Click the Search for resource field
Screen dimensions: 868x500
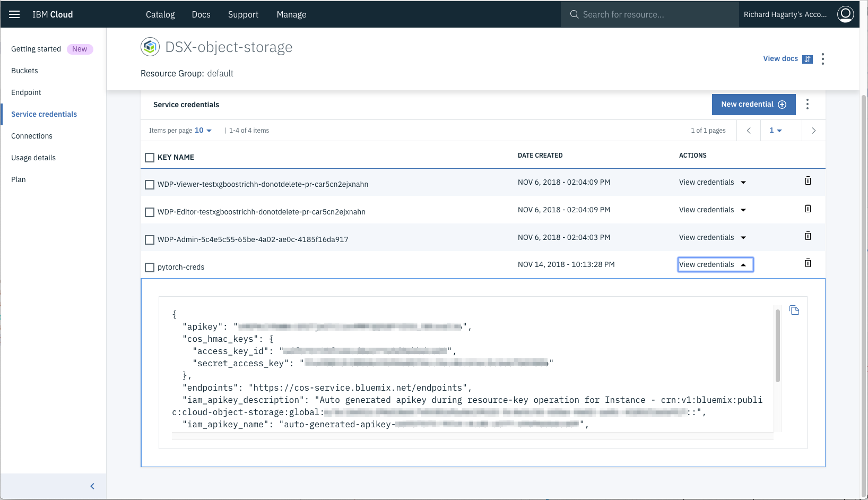coord(650,14)
